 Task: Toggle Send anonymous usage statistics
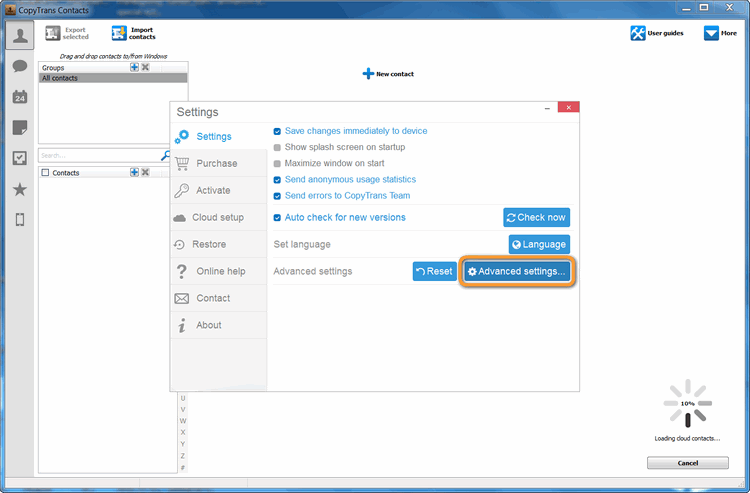pos(277,180)
